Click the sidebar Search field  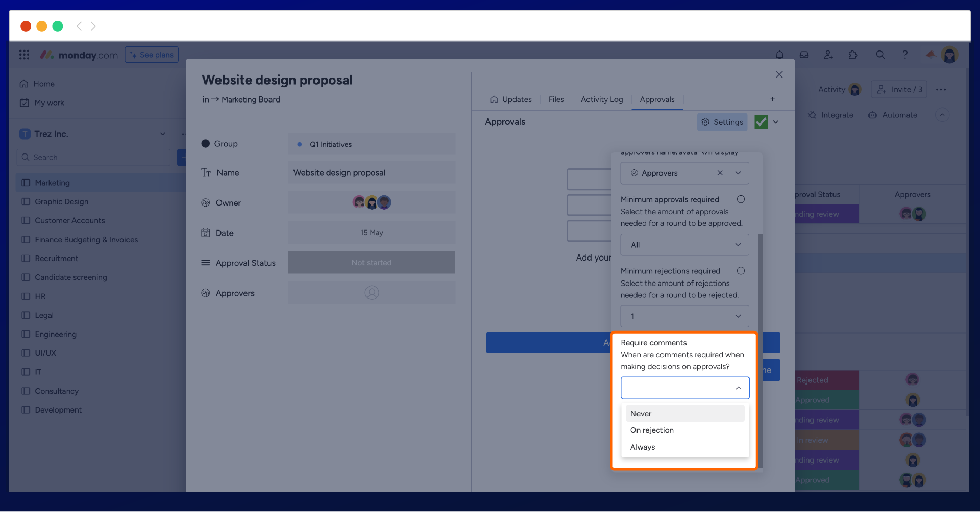point(93,157)
